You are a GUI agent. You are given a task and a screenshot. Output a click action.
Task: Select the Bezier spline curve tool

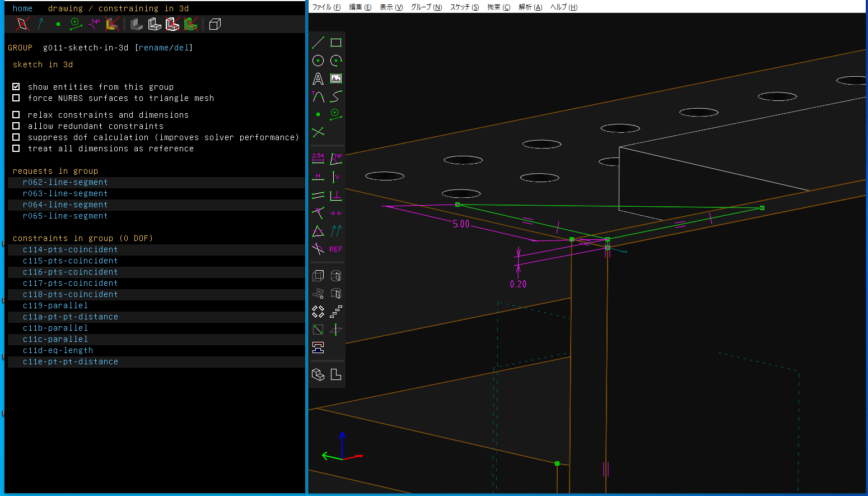point(336,97)
